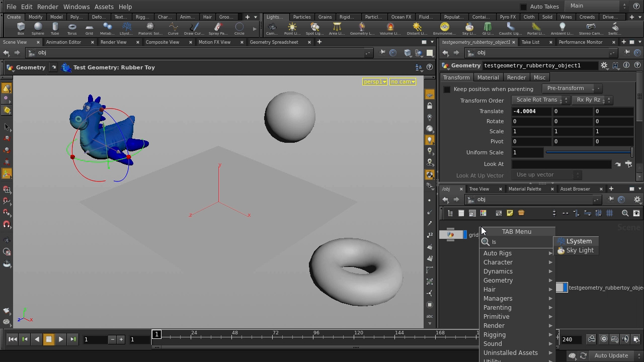Choose Sky Light from the TAB Menu results
This screenshot has width=644, height=362.
580,250
